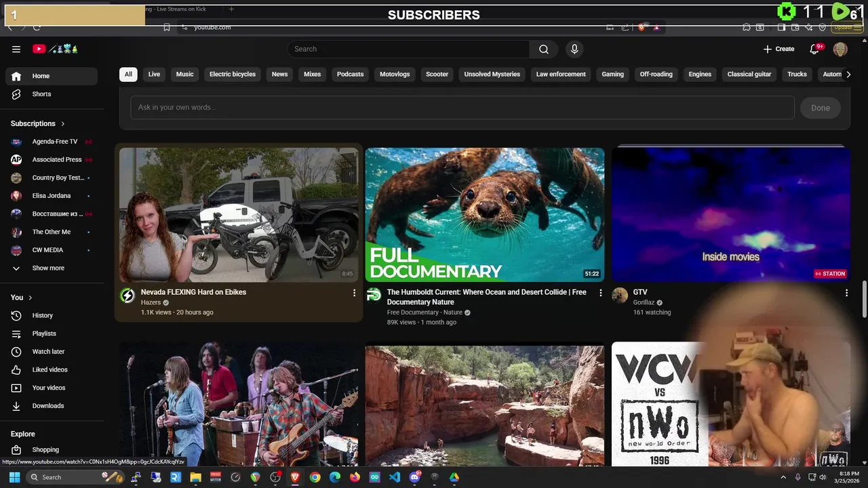This screenshot has height=488, width=868.
Task: Open the account avatar menu
Action: point(840,49)
